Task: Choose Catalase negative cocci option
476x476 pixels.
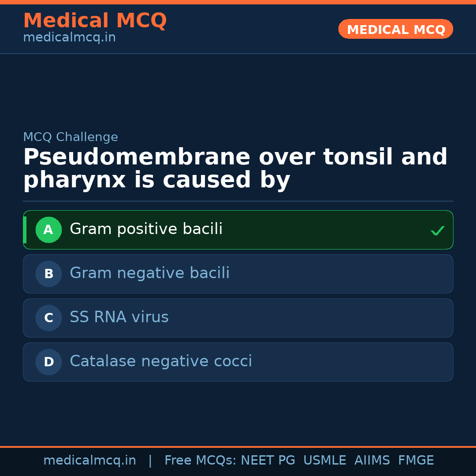Action: pos(161,361)
